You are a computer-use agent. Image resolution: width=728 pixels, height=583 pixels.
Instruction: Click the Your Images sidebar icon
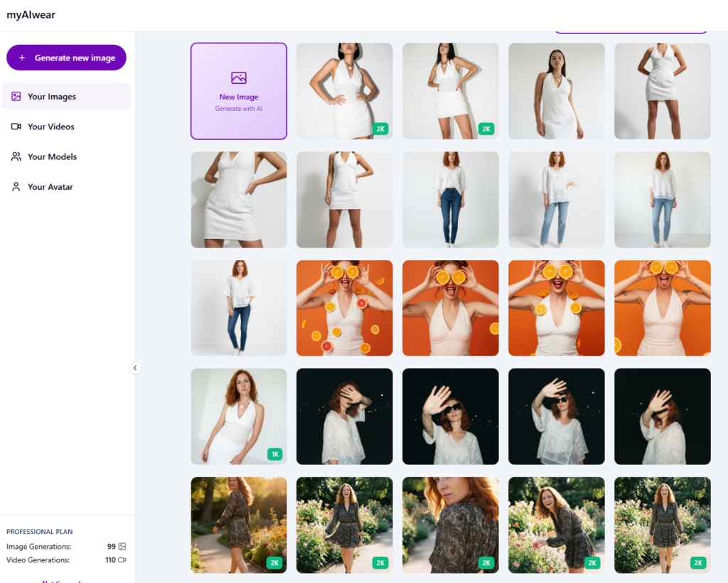tap(16, 97)
